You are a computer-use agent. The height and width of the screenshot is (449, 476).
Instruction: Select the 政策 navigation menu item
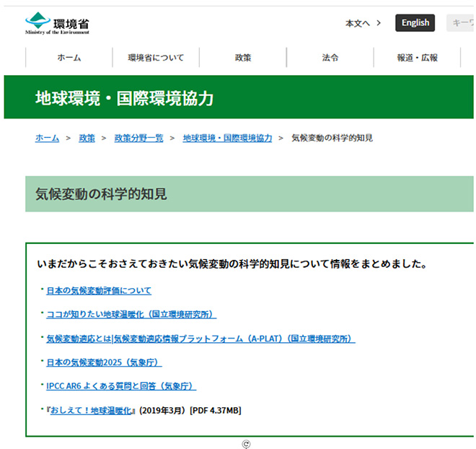tap(243, 58)
